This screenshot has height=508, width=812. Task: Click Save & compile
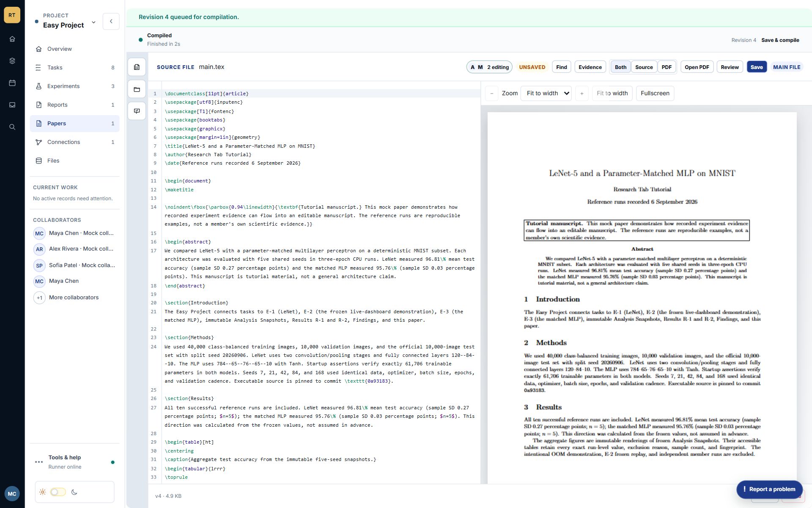[x=780, y=40]
